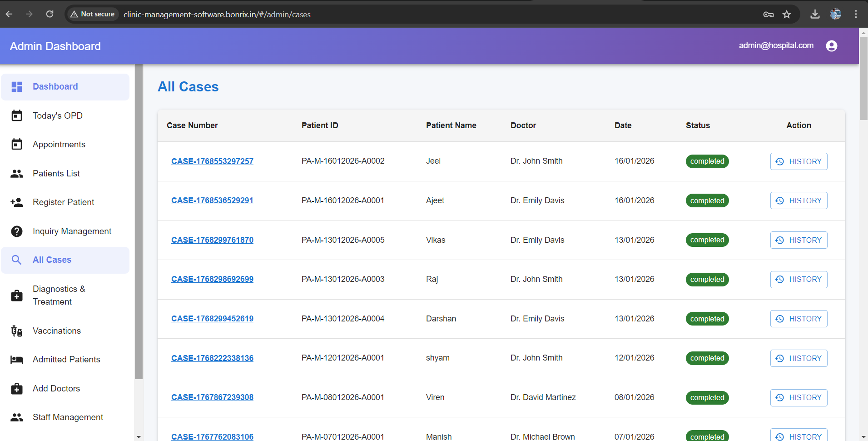Image resolution: width=868 pixels, height=441 pixels.
Task: Click the Register Patient add-person icon
Action: pos(17,202)
